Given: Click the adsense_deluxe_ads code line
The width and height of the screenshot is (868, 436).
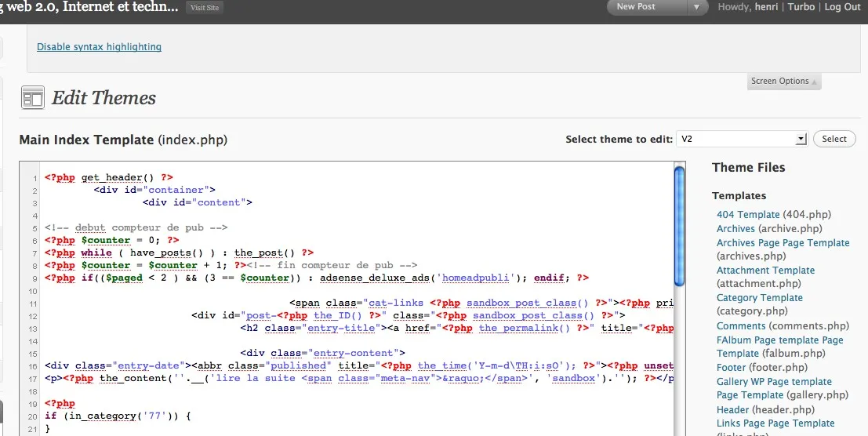Looking at the screenshot, I should [317, 278].
